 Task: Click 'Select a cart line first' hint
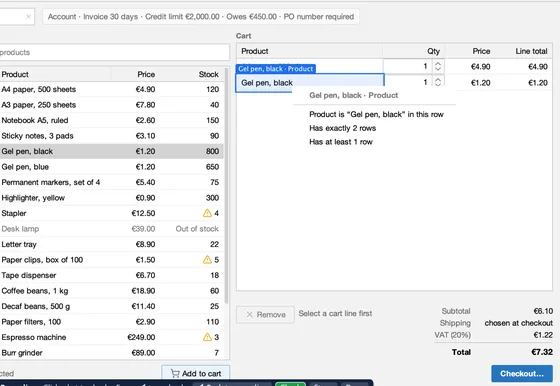coord(335,313)
